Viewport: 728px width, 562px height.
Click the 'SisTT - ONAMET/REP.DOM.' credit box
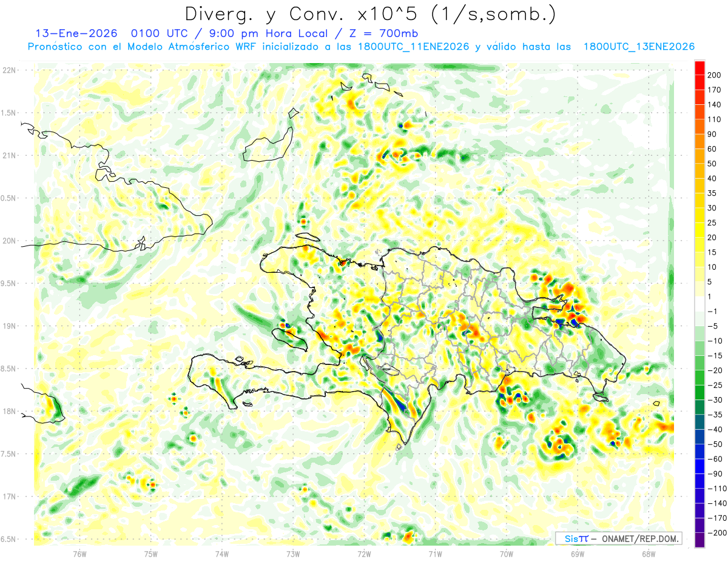619,538
